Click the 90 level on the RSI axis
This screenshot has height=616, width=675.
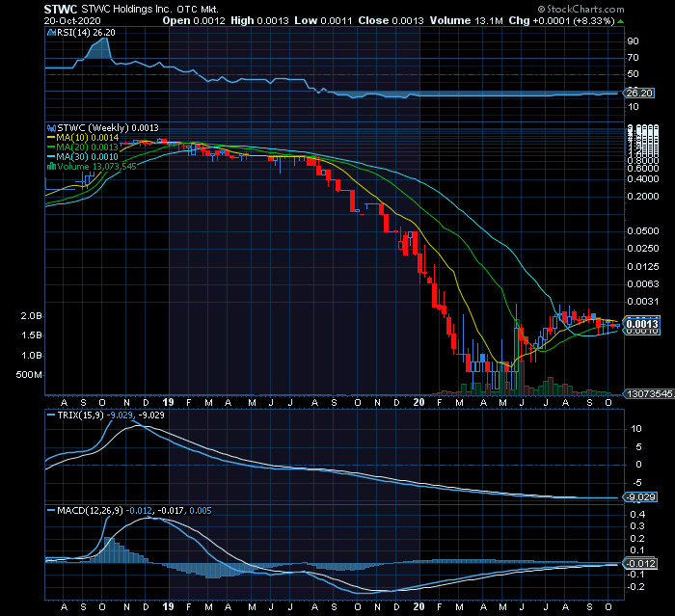[x=633, y=41]
